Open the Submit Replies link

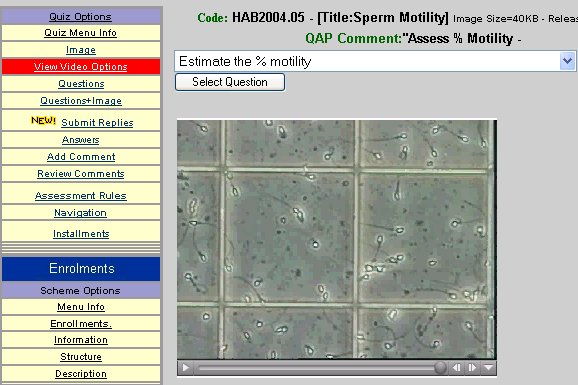(97, 123)
